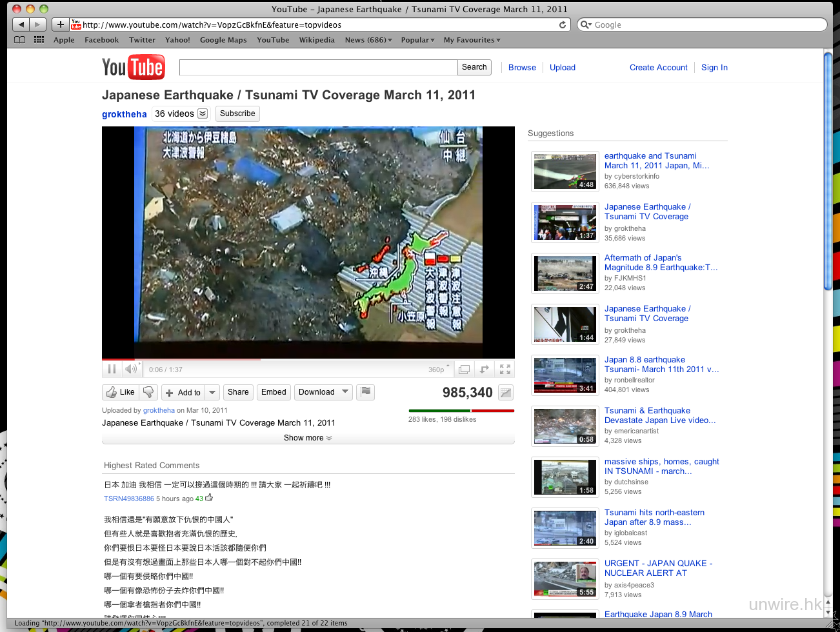Pause the video playback
Viewport: 840px width, 632px height.
112,370
